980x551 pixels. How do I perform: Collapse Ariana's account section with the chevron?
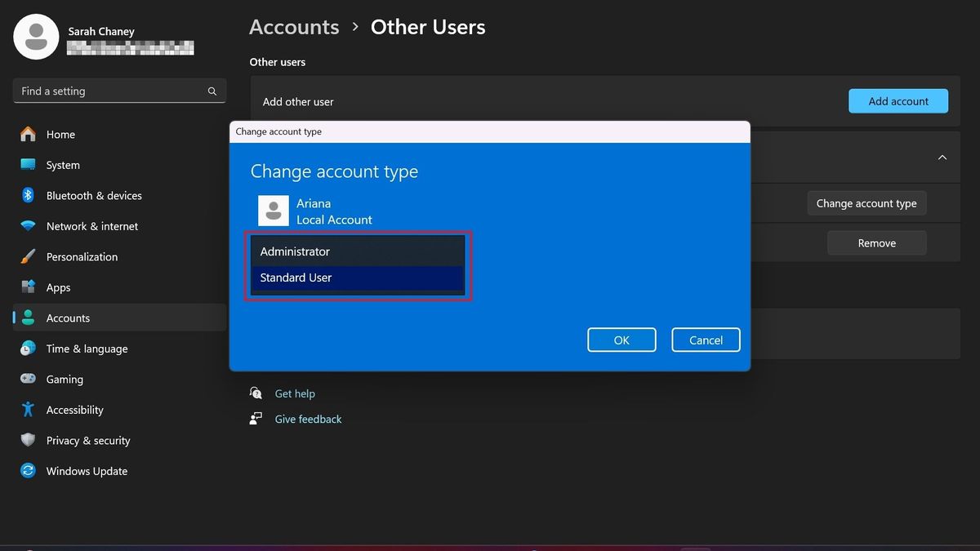pos(942,157)
